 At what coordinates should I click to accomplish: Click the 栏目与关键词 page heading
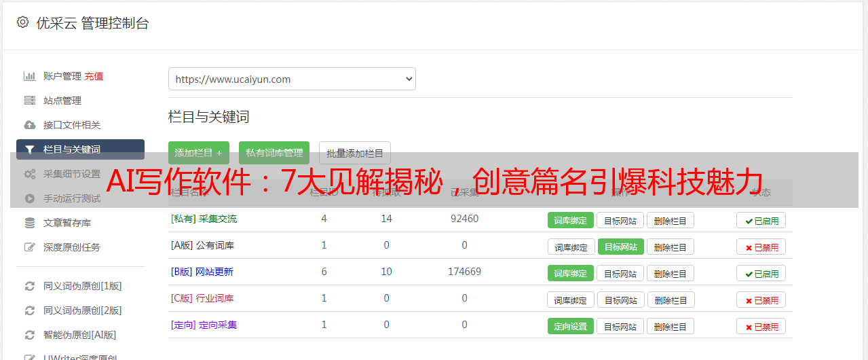click(209, 117)
